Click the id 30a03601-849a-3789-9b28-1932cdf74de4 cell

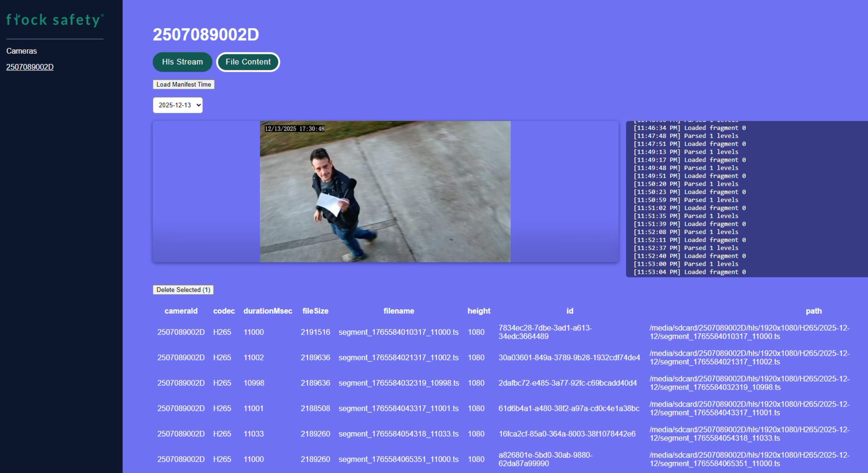coord(569,357)
